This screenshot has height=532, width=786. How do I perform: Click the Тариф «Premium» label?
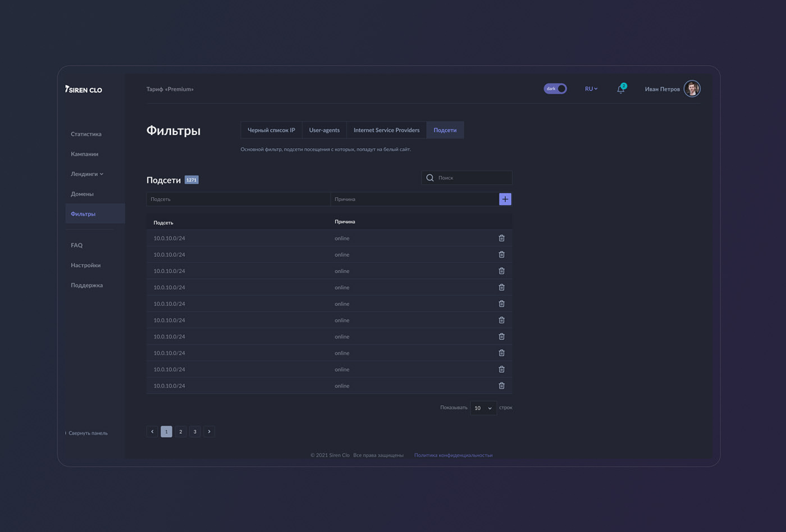[x=170, y=89]
